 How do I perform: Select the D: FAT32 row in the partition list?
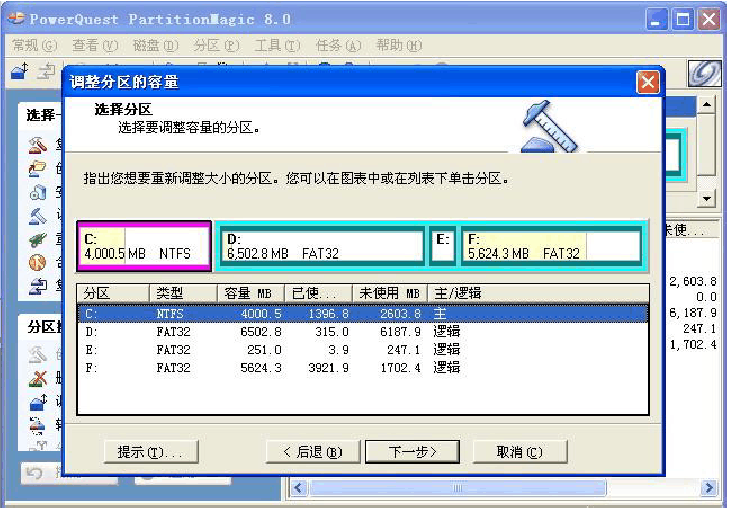pyautogui.click(x=363, y=332)
